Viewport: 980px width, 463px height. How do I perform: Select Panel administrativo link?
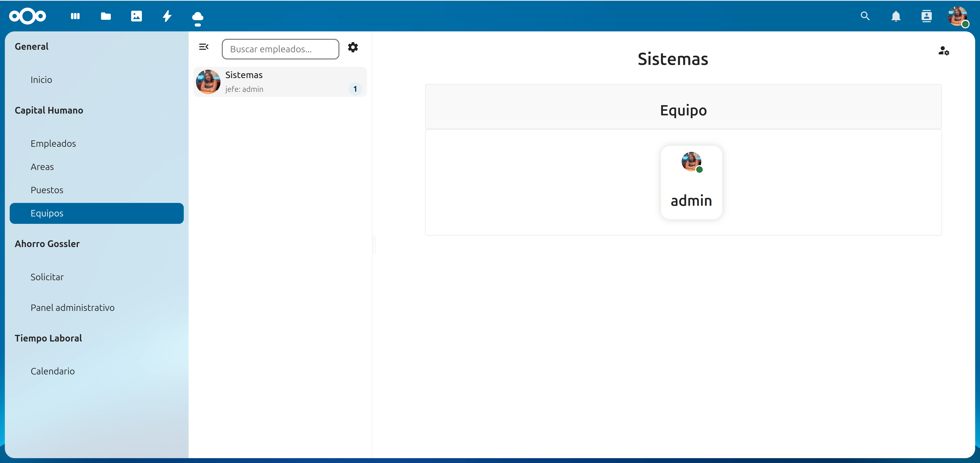(73, 307)
